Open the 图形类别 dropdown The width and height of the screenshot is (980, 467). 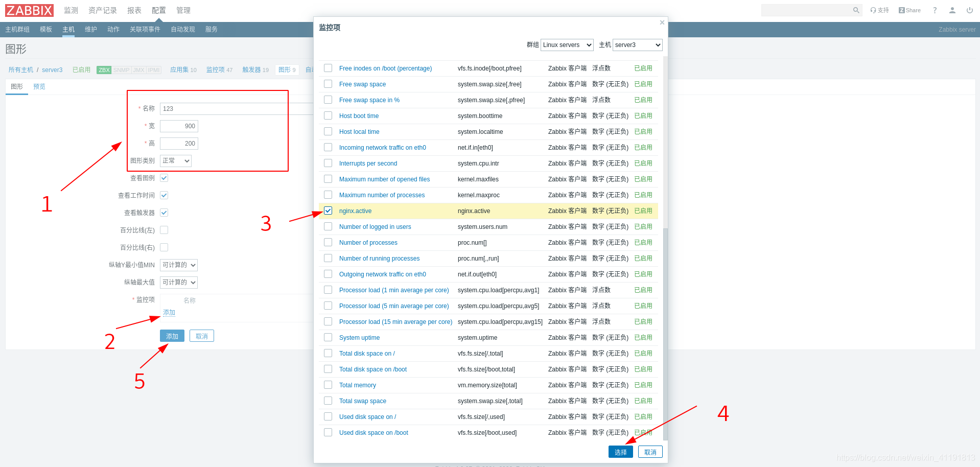tap(176, 161)
